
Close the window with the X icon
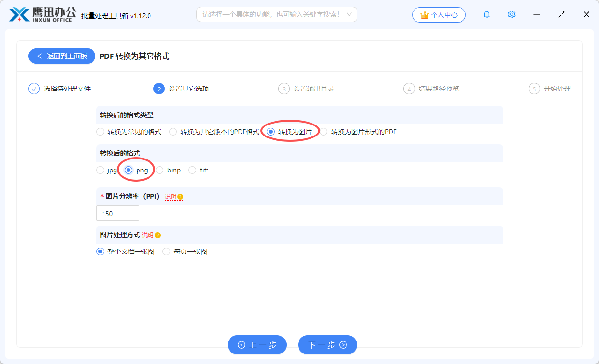587,15
